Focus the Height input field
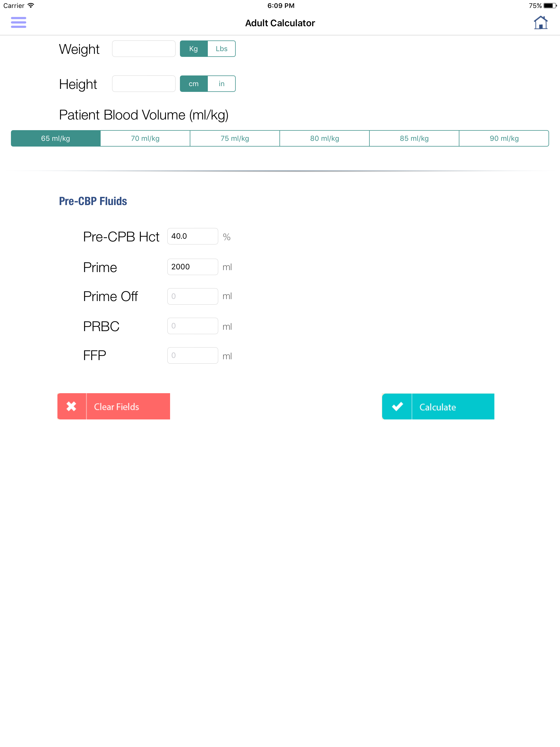Screen dimensions: 560x747 tap(144, 84)
